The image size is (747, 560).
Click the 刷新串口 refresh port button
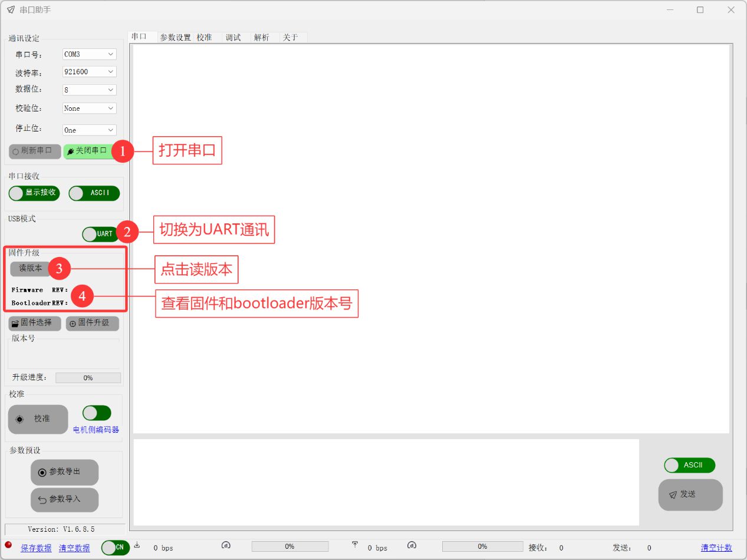point(35,151)
